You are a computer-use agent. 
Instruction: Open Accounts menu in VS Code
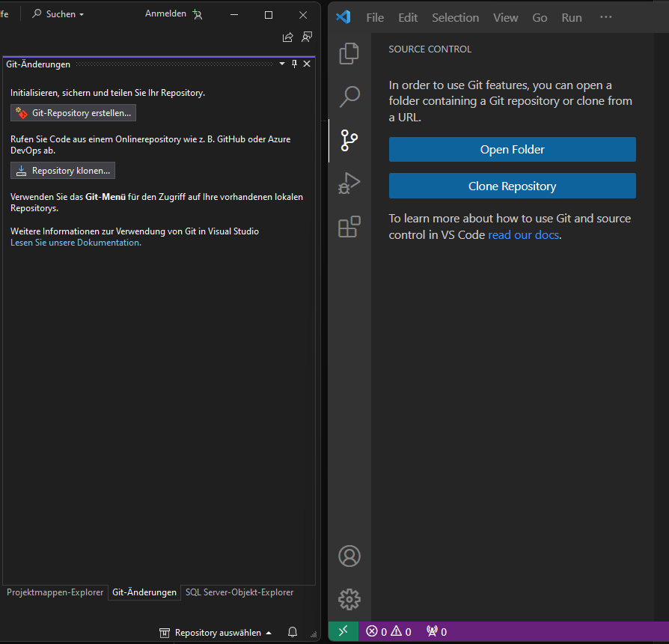[x=349, y=556]
